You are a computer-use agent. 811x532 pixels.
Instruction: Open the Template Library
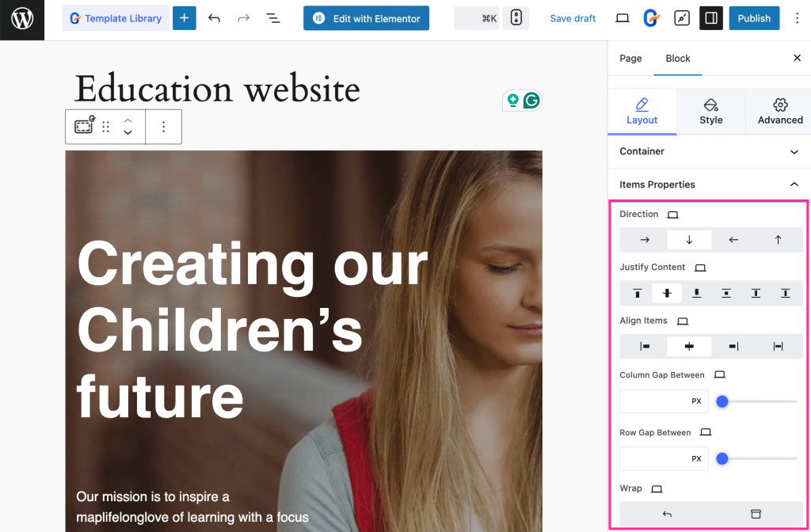point(115,17)
